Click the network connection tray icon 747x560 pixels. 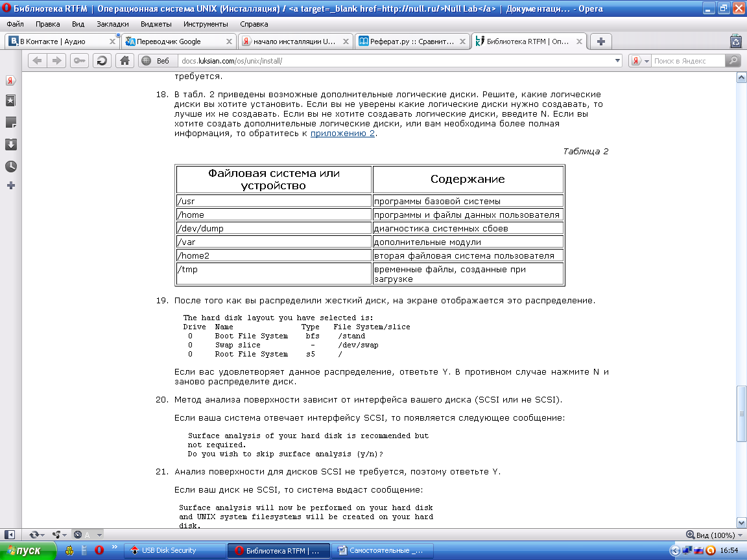pos(687,550)
